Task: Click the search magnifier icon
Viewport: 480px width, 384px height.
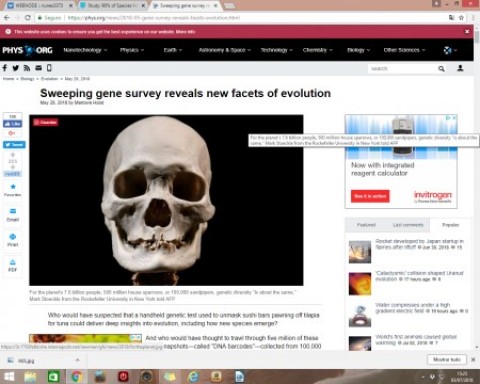Action: tap(441, 69)
